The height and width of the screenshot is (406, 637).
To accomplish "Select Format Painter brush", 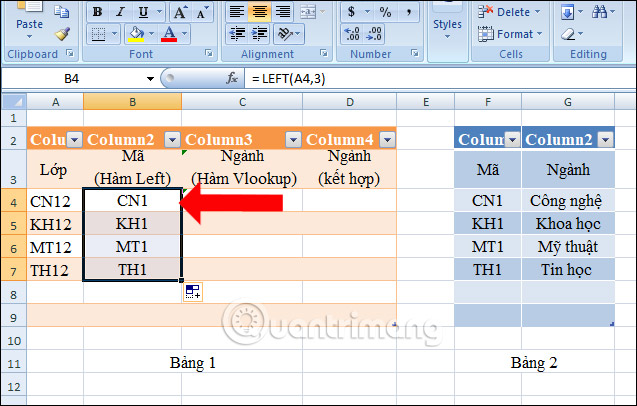I will (62, 34).
